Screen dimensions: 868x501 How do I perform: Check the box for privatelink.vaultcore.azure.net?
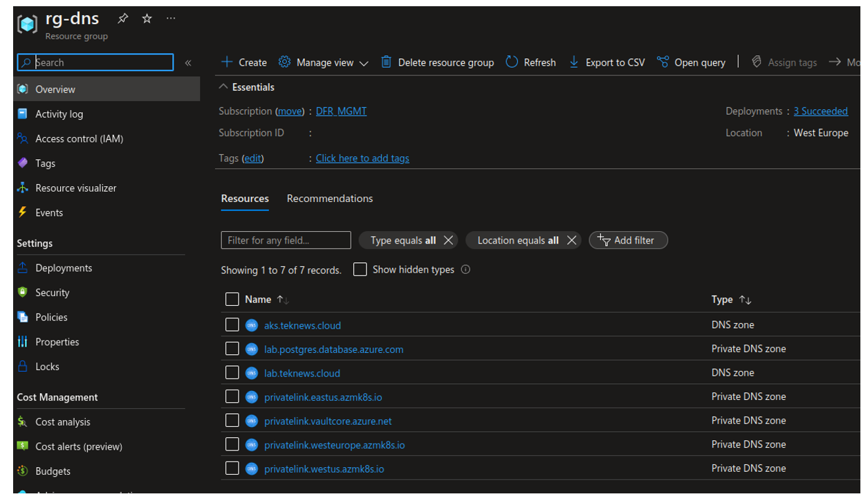pos(232,420)
